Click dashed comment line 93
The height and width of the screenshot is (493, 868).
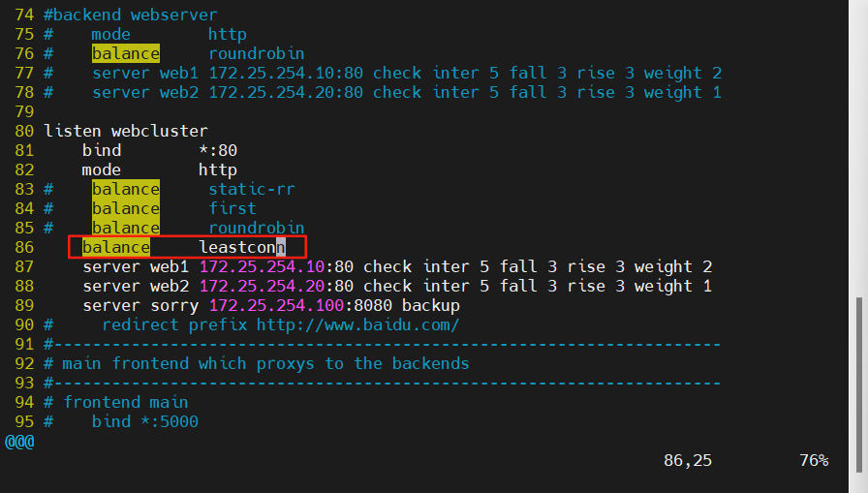click(383, 383)
